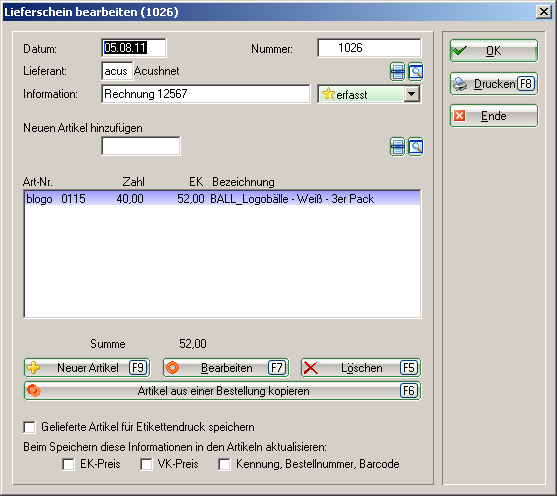This screenshot has height=496, width=557.
Task: Click Neuer Artikel plus button
Action: 87,368
